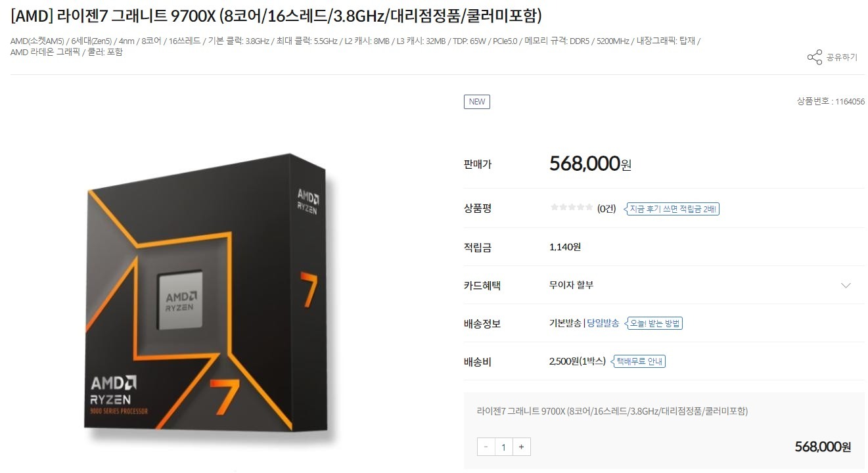Click the share icon
The image size is (868, 473).
point(814,57)
